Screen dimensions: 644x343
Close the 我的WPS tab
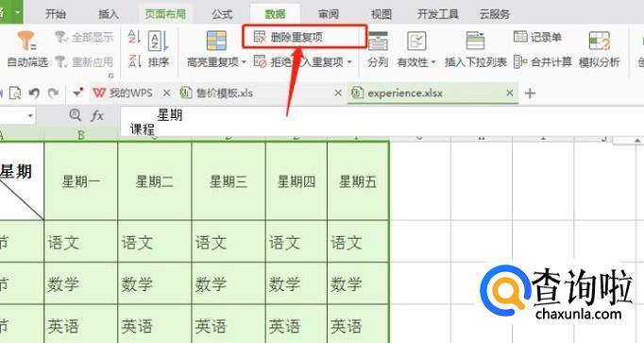pos(166,94)
